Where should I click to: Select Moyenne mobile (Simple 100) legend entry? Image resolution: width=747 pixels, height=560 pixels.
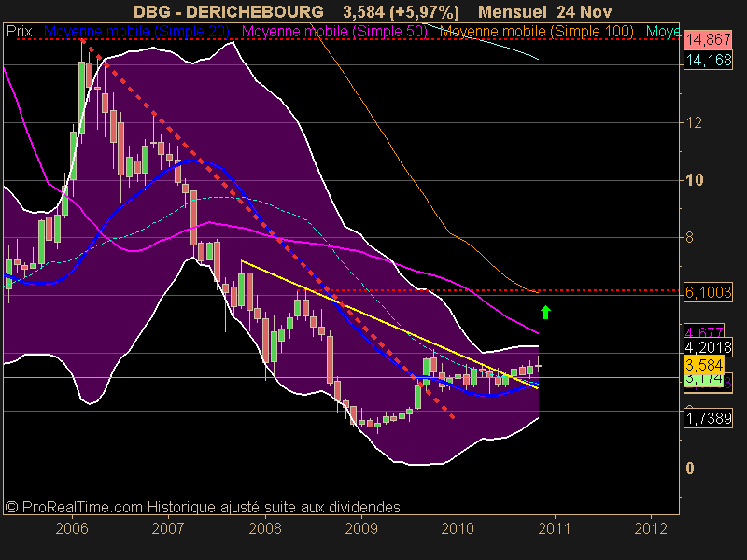pos(536,32)
